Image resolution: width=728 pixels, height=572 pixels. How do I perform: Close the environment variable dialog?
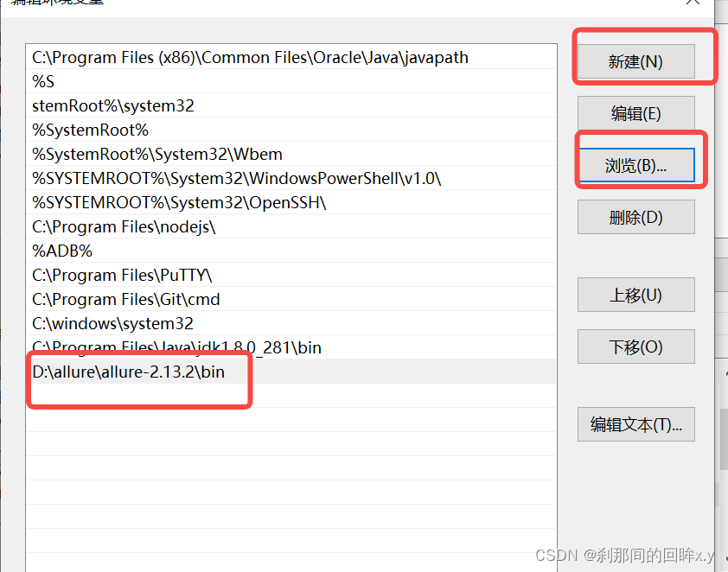(x=693, y=2)
